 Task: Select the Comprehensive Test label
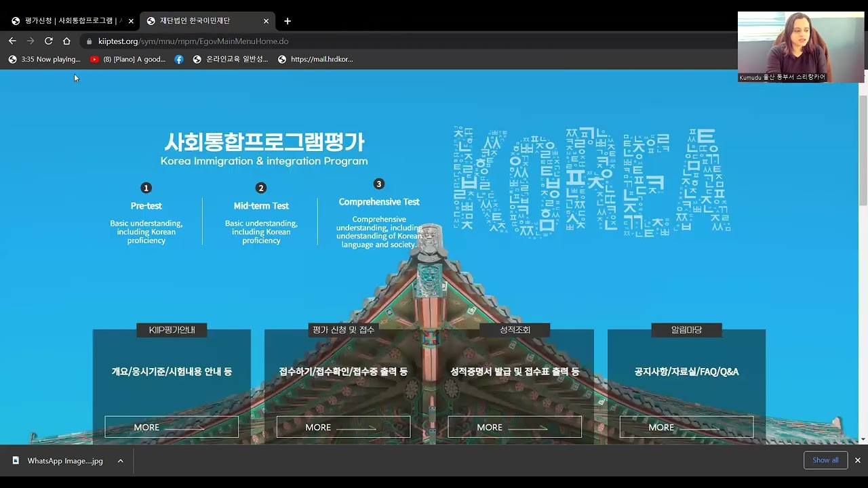(x=379, y=202)
